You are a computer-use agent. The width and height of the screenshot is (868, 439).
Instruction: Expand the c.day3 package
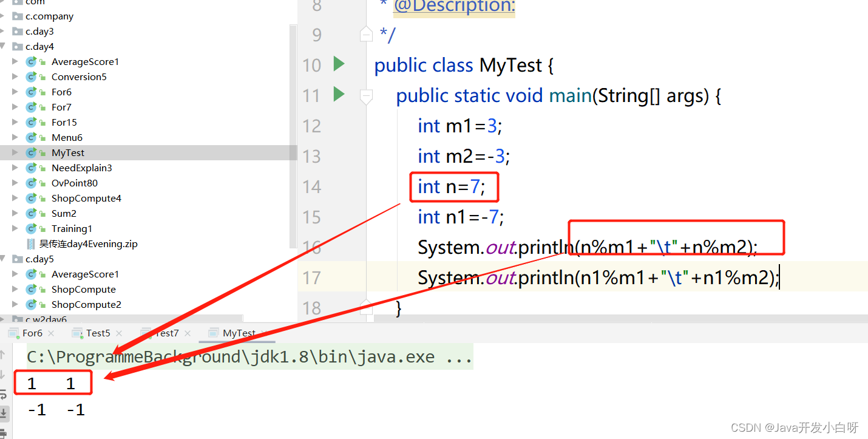[x=3, y=32]
